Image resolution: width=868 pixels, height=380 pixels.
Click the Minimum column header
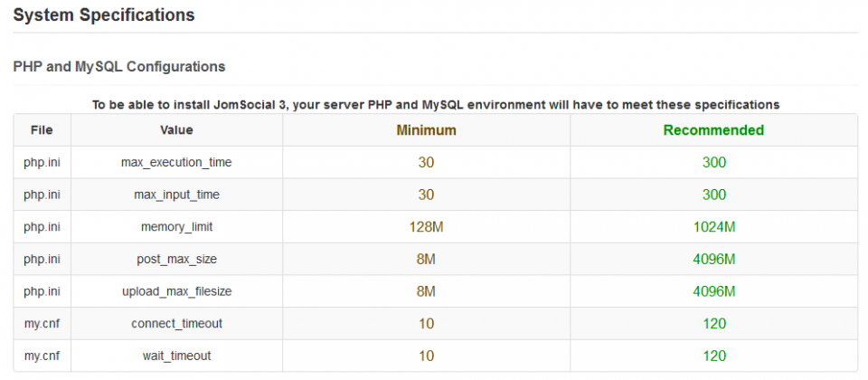(426, 130)
